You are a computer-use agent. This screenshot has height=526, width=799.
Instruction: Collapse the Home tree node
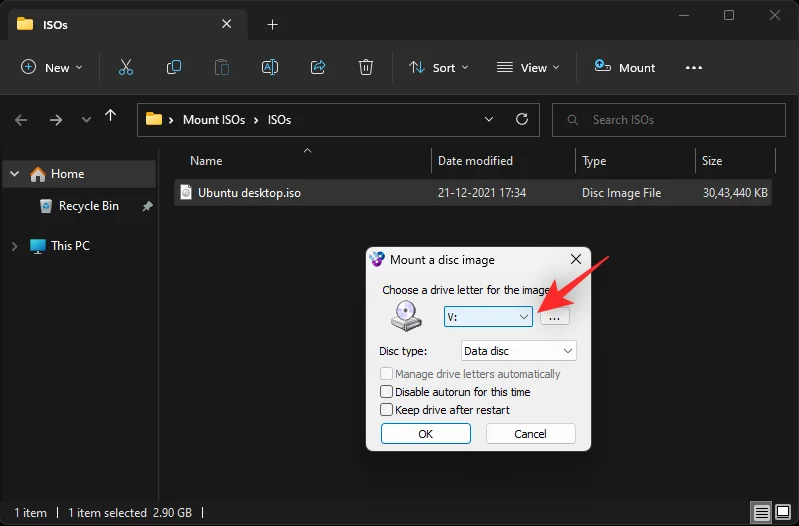pyautogui.click(x=15, y=174)
